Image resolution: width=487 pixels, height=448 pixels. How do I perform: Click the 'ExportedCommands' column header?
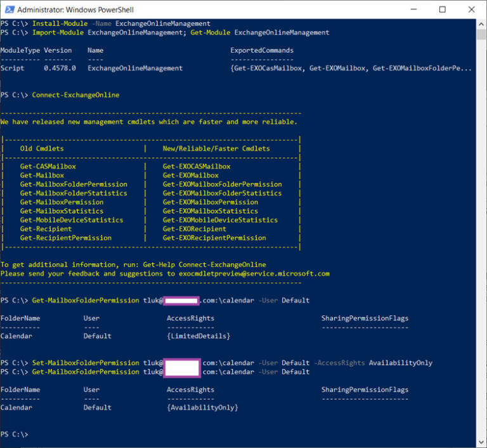[x=262, y=50]
